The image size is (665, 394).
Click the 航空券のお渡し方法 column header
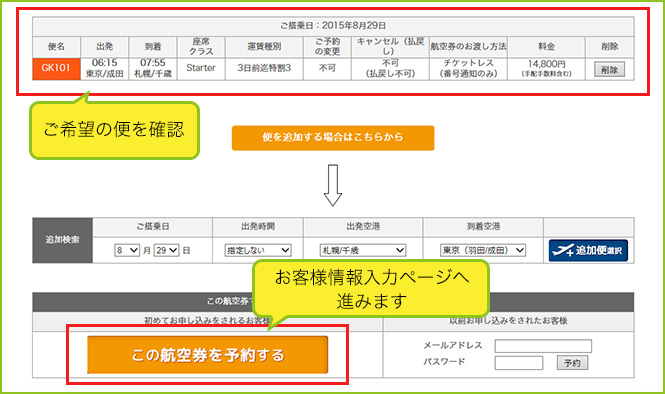pos(468,47)
